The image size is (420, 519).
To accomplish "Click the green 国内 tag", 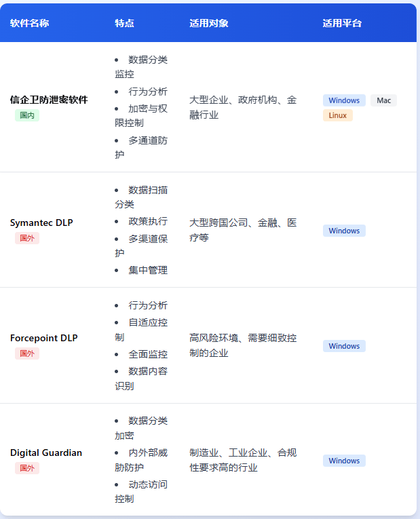I will (x=27, y=115).
